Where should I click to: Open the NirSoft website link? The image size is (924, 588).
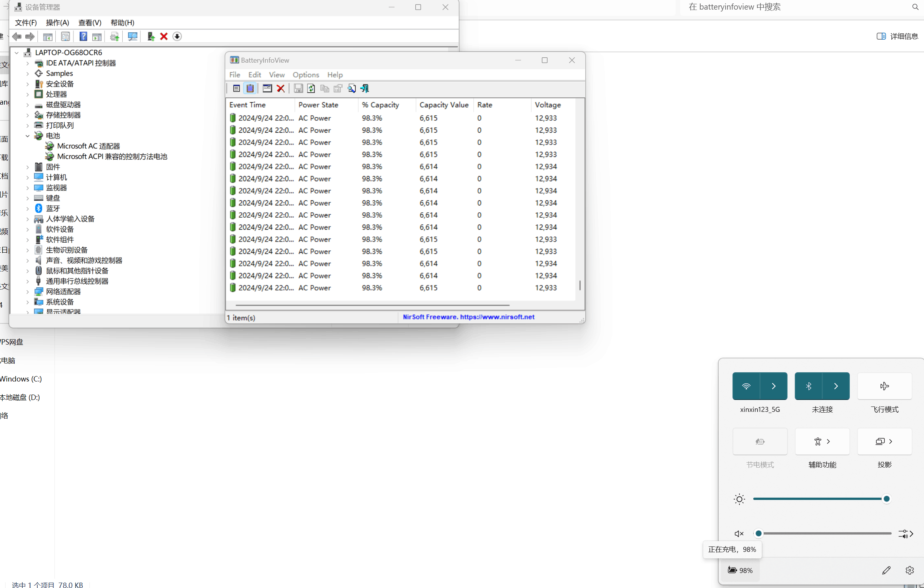point(497,317)
